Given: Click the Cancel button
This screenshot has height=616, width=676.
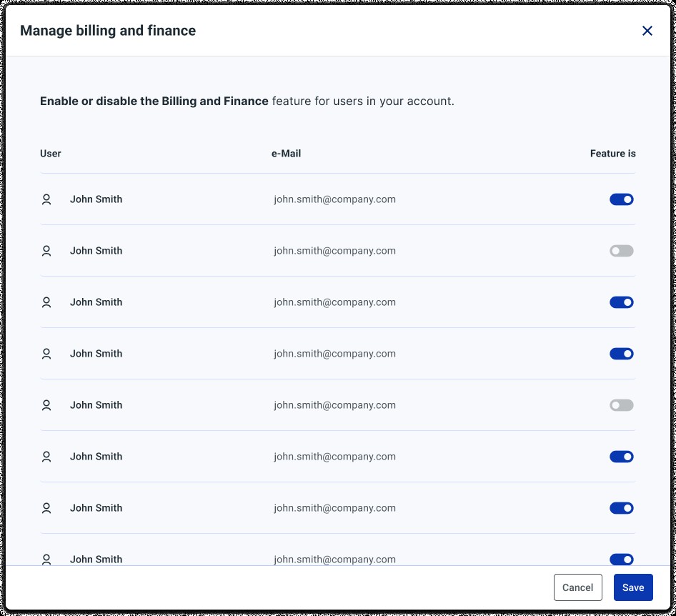Looking at the screenshot, I should pos(577,587).
